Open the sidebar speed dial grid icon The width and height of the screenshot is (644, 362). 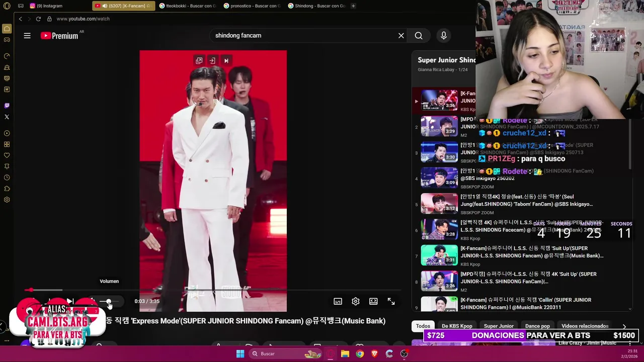[7, 144]
